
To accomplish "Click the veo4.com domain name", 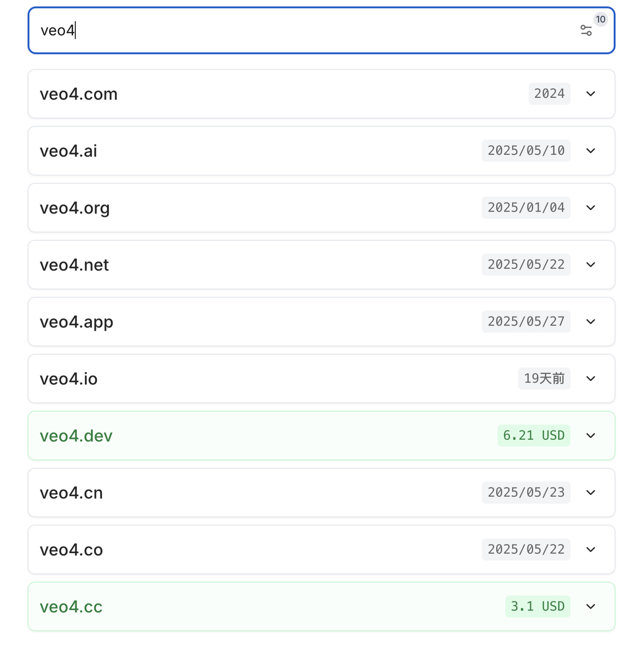I will [79, 94].
